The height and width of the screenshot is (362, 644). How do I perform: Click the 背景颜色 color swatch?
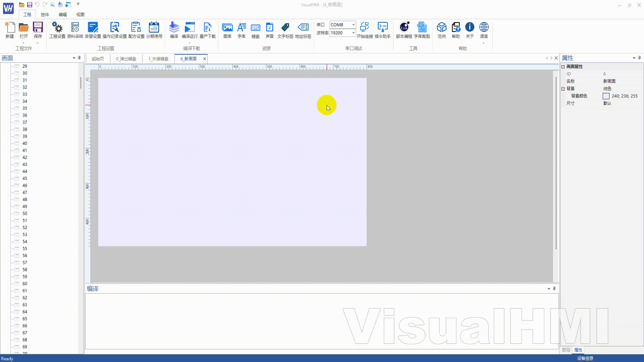coord(606,96)
